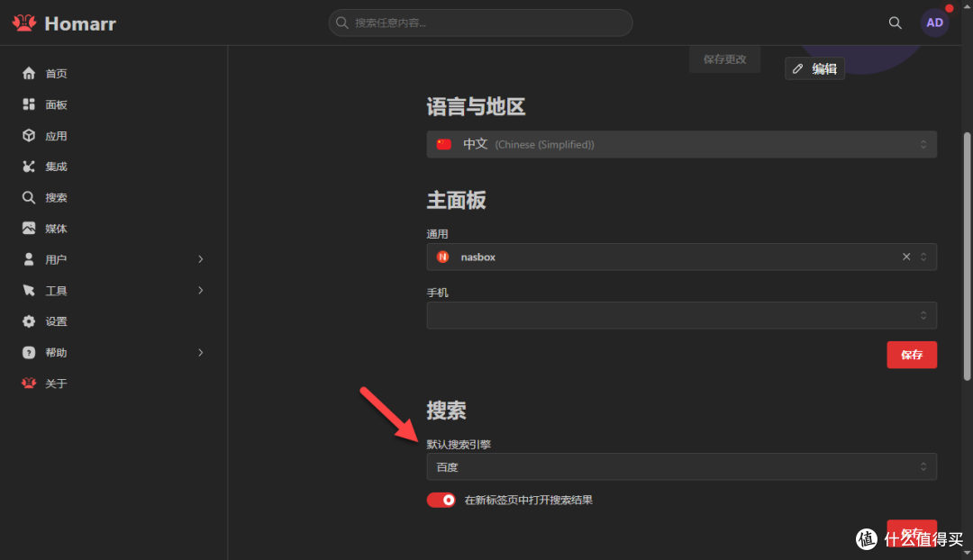Click the 媒体 media image icon
The image size is (973, 560).
tap(29, 228)
